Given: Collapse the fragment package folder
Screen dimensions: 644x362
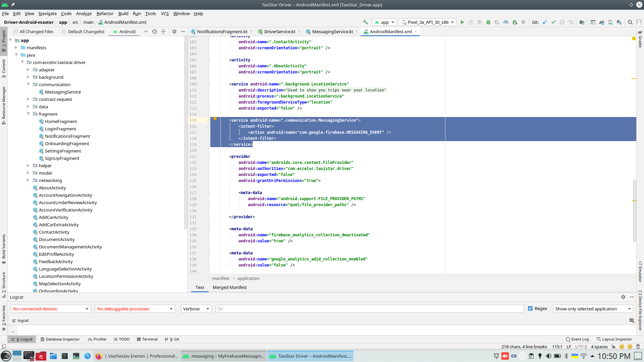Looking at the screenshot, I should coord(29,114).
